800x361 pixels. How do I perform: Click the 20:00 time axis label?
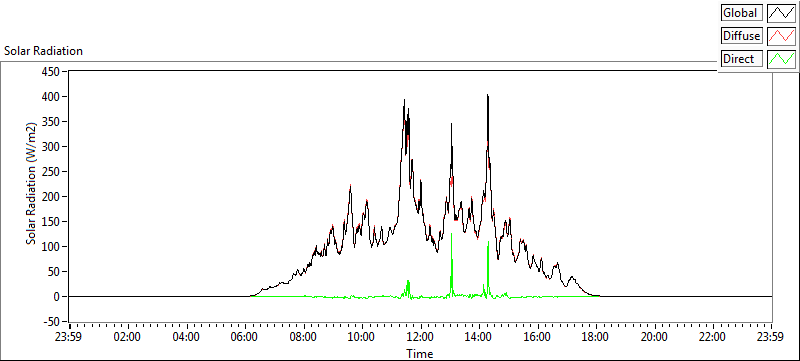(654, 337)
